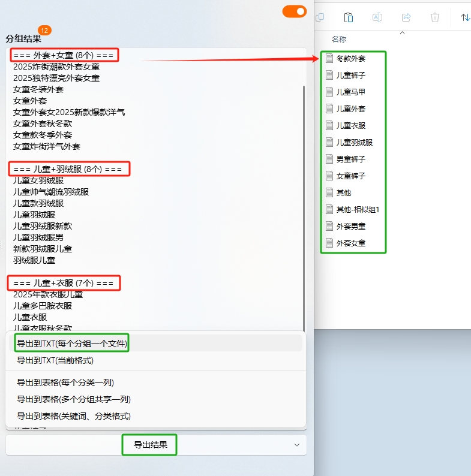
Task: Click the paste icon in Explorer toolbar
Action: coord(348,17)
